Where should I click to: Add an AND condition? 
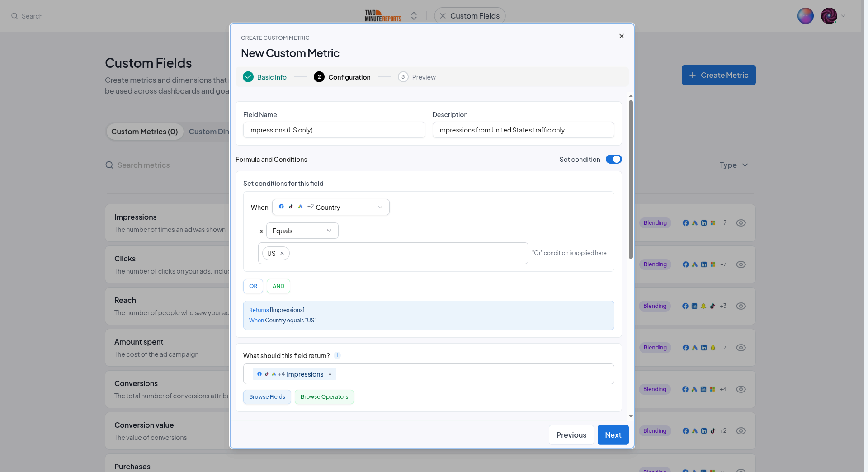(x=278, y=286)
